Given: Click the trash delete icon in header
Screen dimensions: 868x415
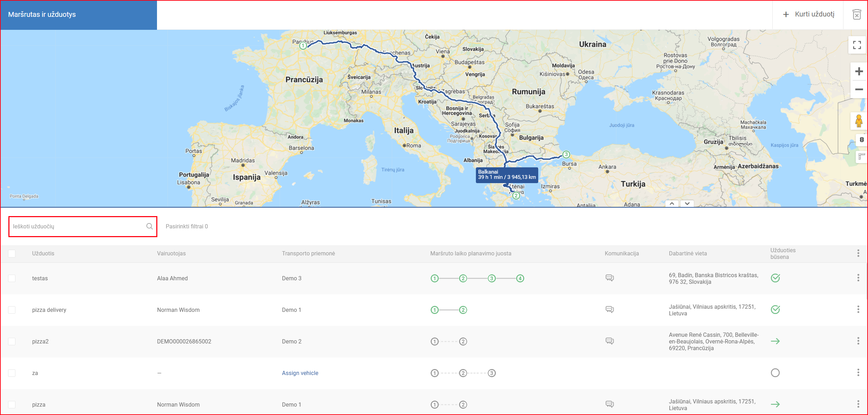Looking at the screenshot, I should (856, 14).
